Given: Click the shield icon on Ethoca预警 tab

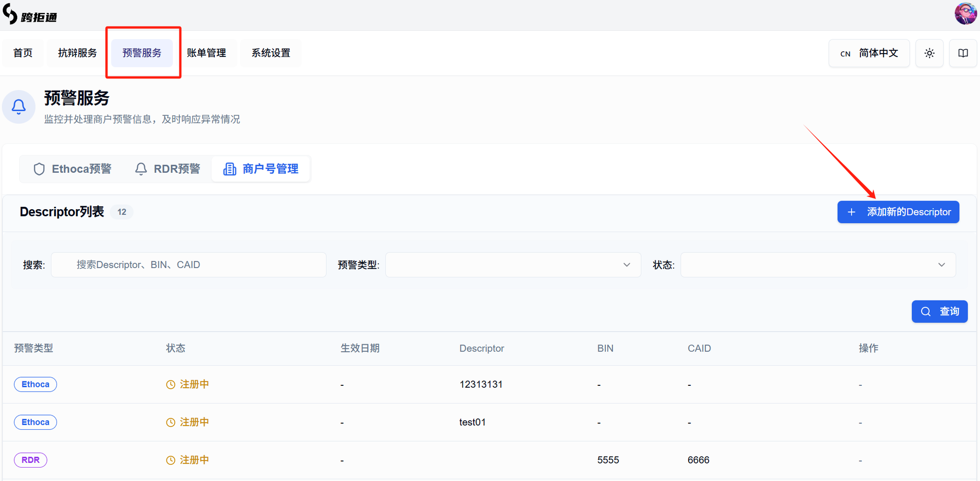Looking at the screenshot, I should (39, 169).
